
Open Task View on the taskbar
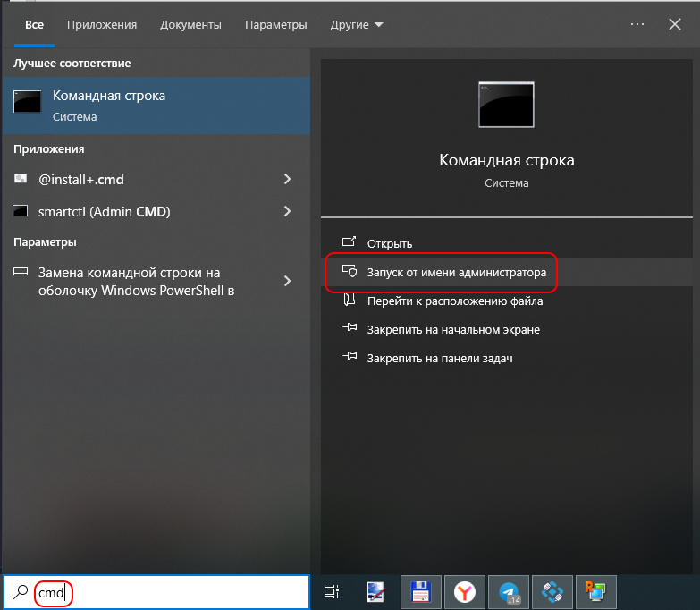pyautogui.click(x=332, y=592)
